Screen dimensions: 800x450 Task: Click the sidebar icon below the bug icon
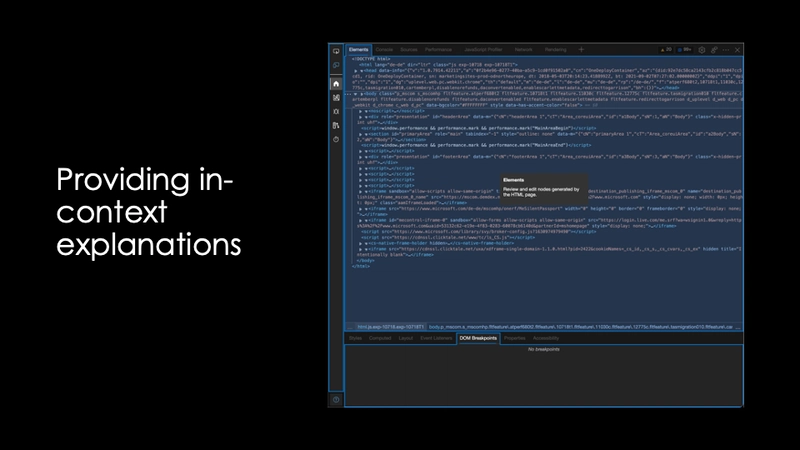(x=336, y=125)
